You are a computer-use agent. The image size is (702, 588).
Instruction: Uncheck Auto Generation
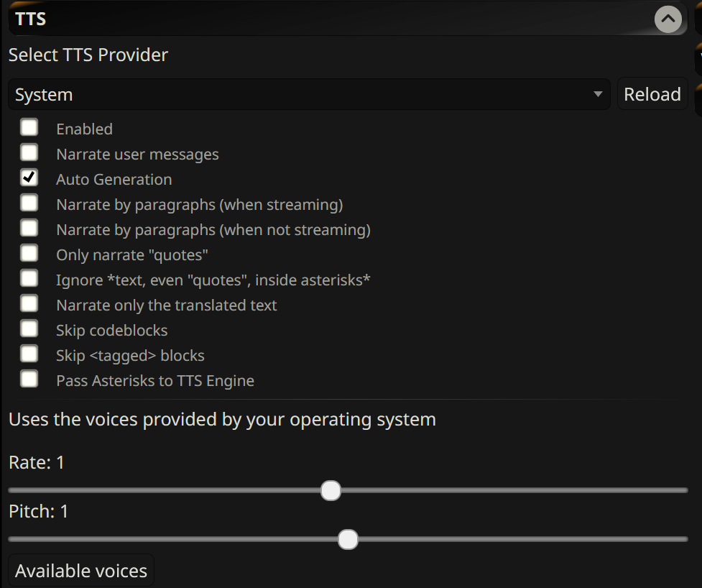(x=29, y=178)
